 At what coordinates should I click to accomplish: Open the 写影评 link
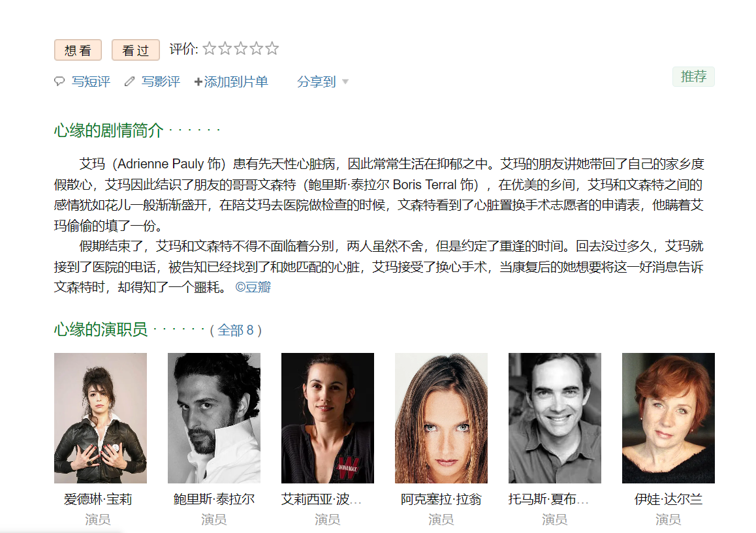(x=161, y=82)
